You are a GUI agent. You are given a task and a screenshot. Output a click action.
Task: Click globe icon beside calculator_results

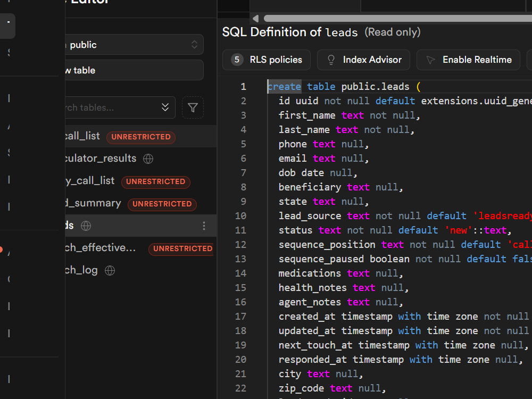[148, 159]
